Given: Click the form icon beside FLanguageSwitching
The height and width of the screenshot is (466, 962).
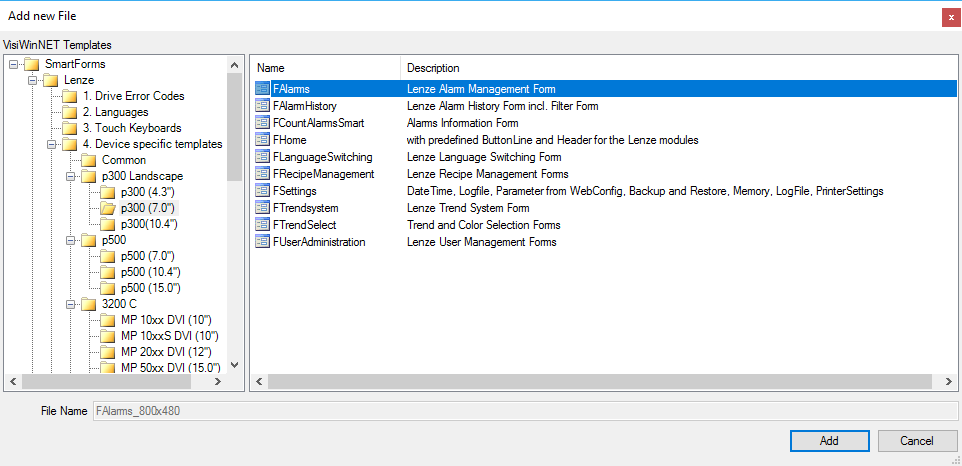Looking at the screenshot, I should coord(263,157).
